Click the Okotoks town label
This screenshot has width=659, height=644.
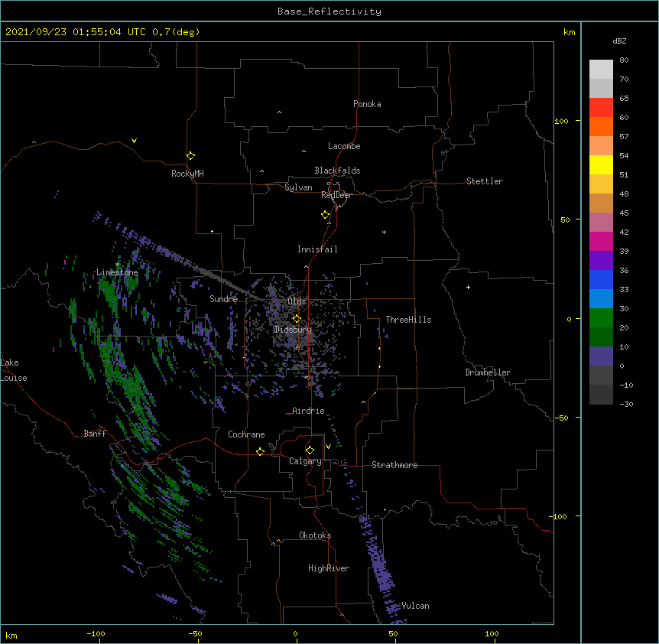click(x=315, y=535)
